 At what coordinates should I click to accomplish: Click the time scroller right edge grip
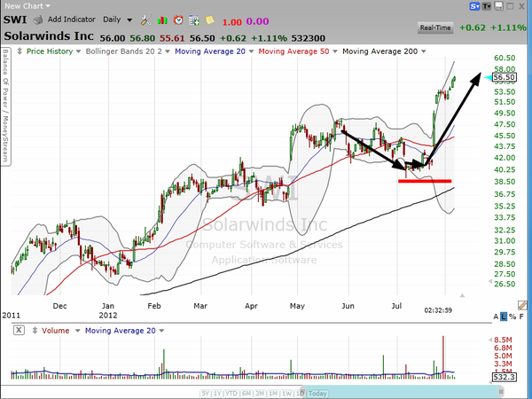click(x=501, y=392)
